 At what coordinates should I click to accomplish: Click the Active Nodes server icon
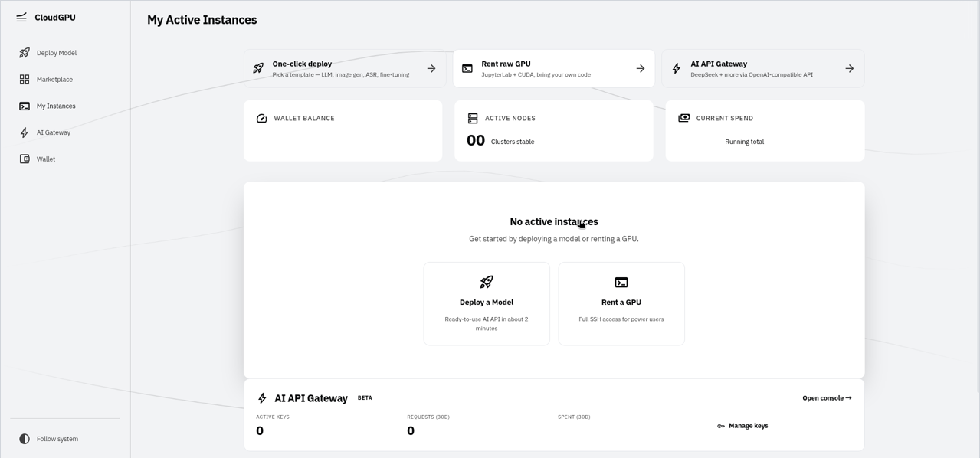pyautogui.click(x=473, y=118)
